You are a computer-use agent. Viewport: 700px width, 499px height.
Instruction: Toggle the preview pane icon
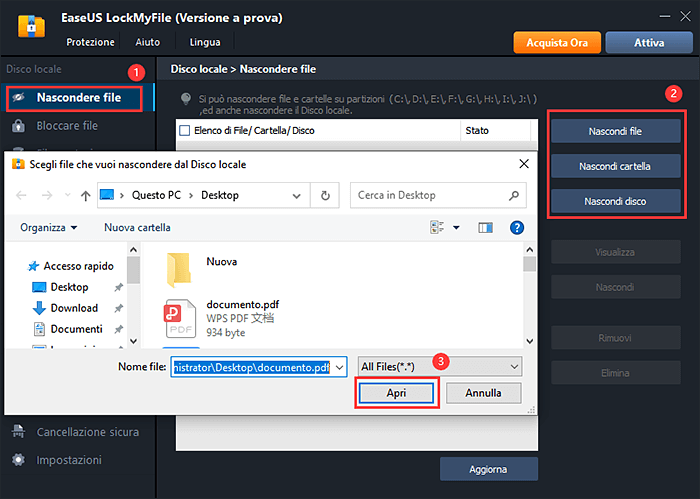[485, 228]
